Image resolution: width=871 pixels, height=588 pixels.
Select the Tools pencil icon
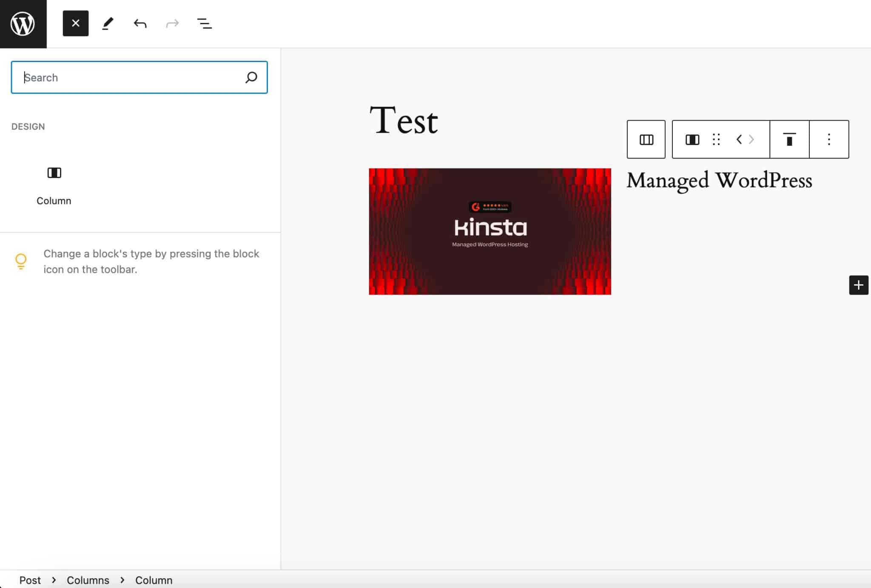108,23
